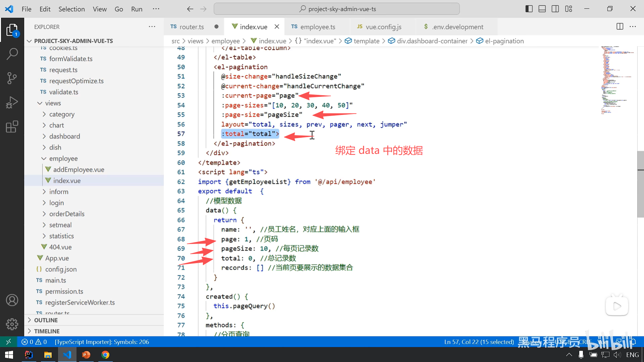Open the Run and Debug view
Viewport: 644px width, 362px height.
(x=12, y=103)
